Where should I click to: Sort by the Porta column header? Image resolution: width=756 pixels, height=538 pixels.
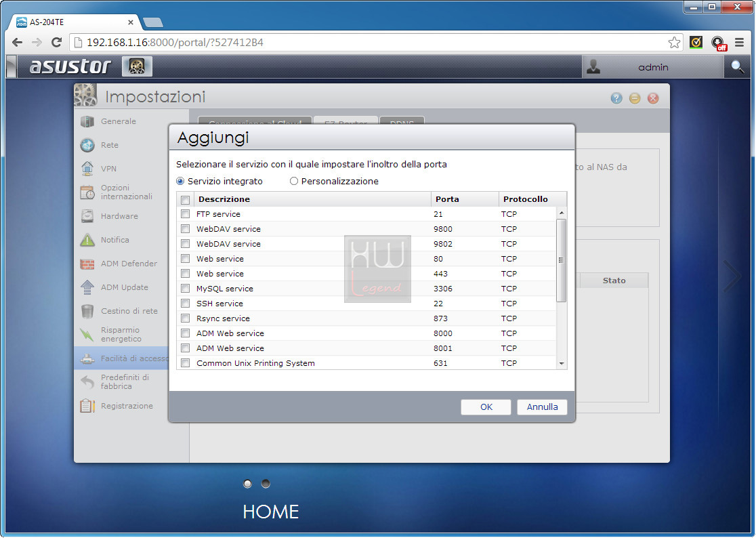click(x=464, y=199)
